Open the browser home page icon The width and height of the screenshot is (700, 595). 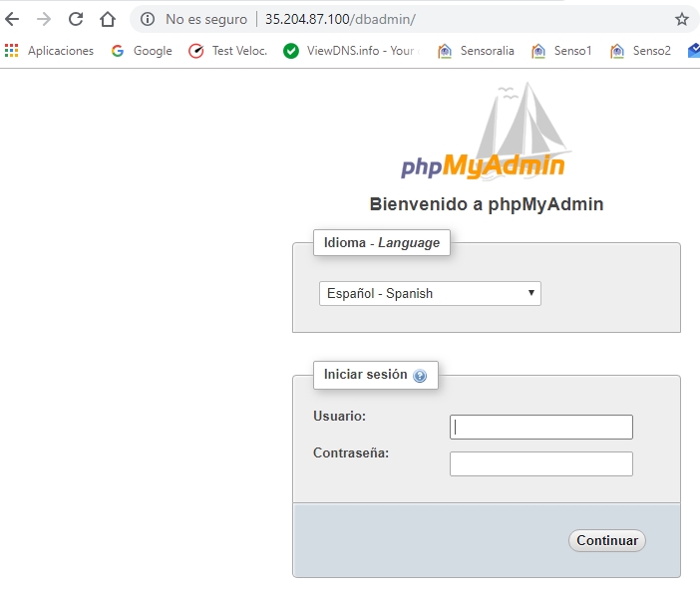click(108, 19)
